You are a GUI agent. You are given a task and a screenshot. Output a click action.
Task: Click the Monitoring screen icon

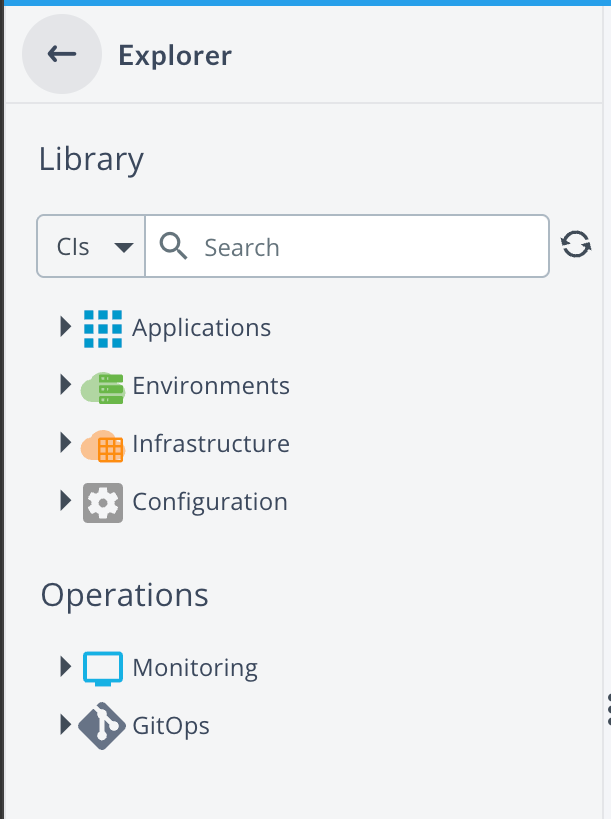point(103,668)
